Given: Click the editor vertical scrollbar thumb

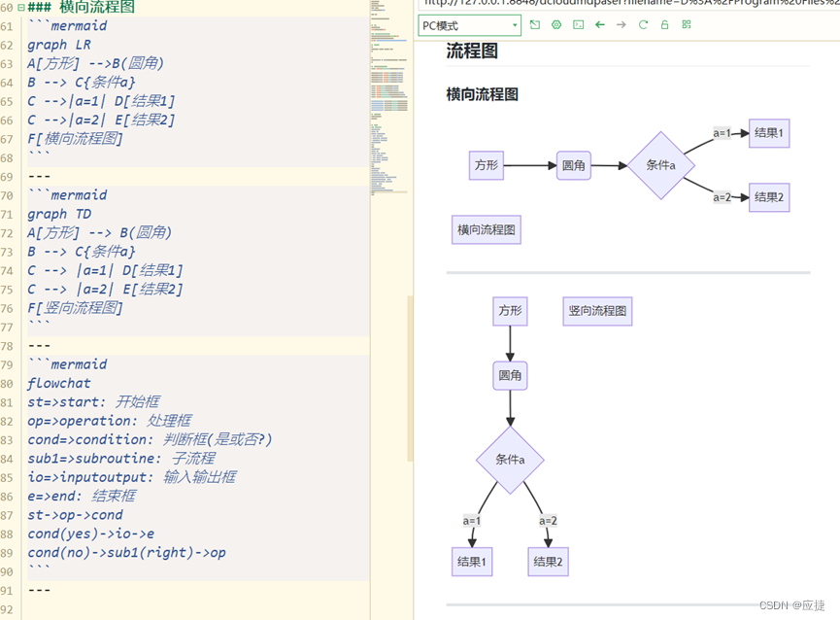Looking at the screenshot, I should pyautogui.click(x=411, y=378).
